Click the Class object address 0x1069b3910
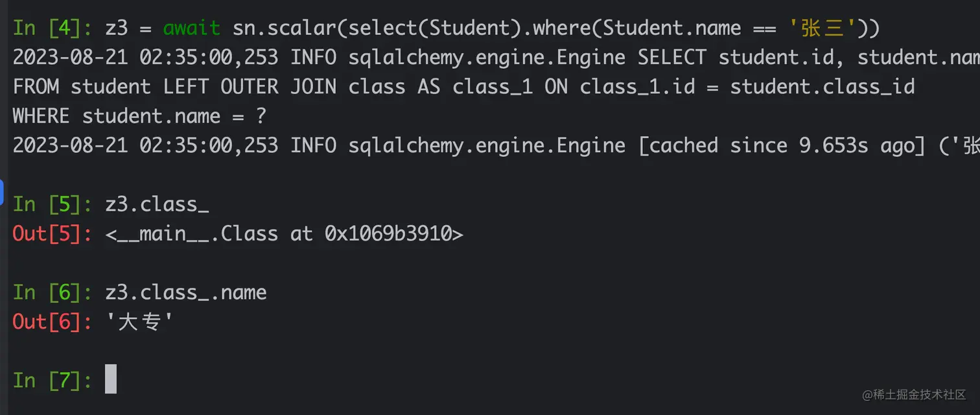Screen dimensions: 980x415 point(388,233)
